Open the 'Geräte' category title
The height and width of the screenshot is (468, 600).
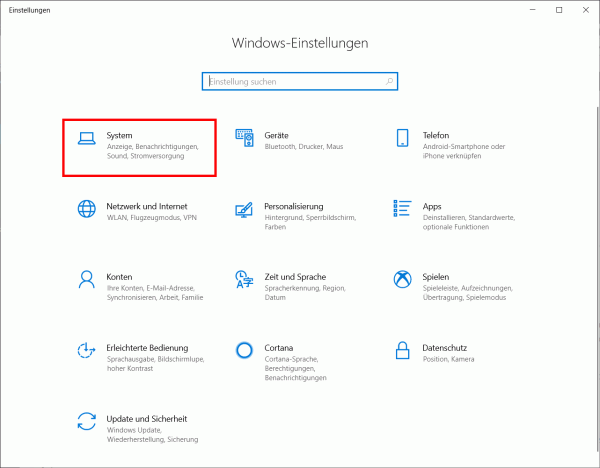(276, 135)
